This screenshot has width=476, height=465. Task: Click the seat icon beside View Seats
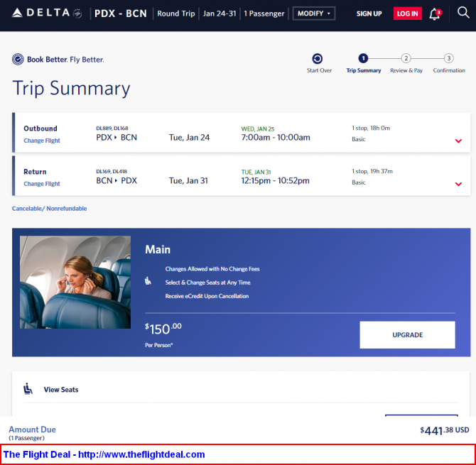click(28, 389)
